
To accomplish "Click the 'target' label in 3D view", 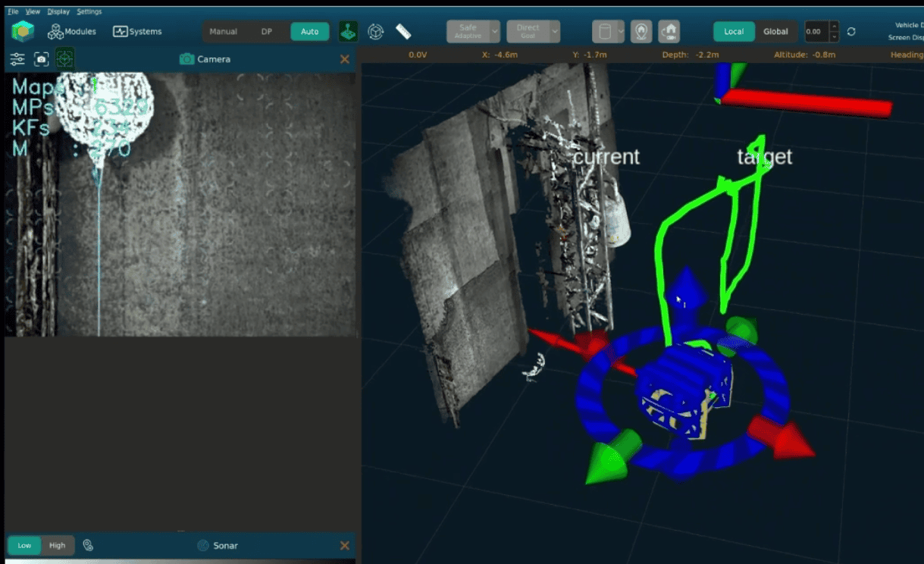I will click(764, 157).
